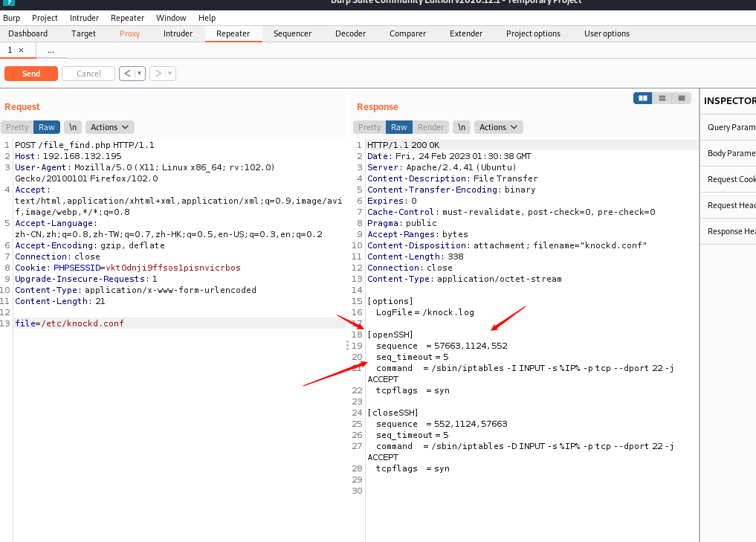Open the Project menu
Image resolution: width=756 pixels, height=542 pixels.
[45, 18]
